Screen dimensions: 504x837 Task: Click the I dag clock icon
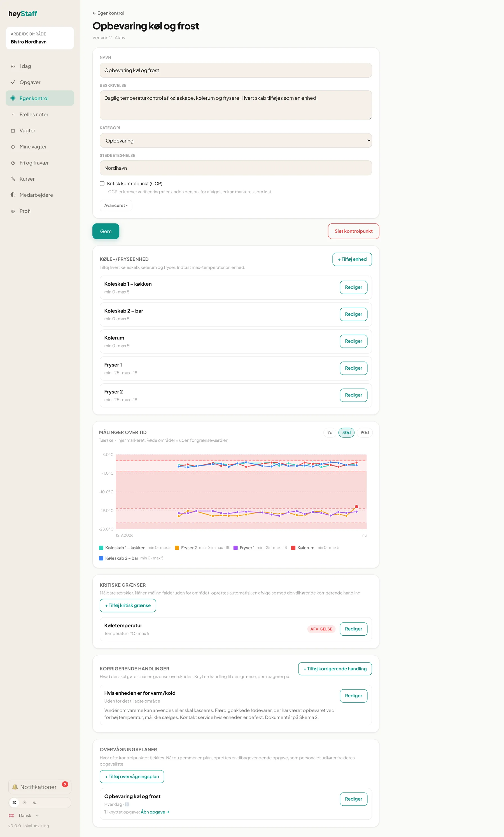[x=13, y=66]
